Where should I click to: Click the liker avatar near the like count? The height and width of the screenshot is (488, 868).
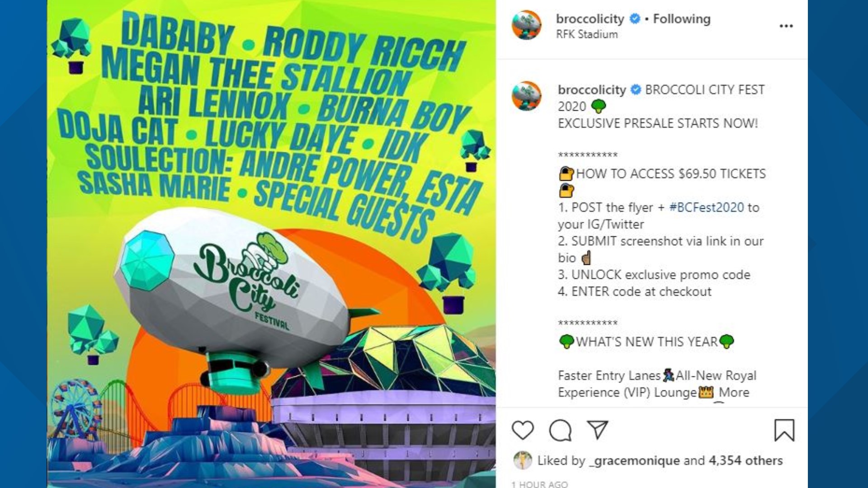coord(522,461)
